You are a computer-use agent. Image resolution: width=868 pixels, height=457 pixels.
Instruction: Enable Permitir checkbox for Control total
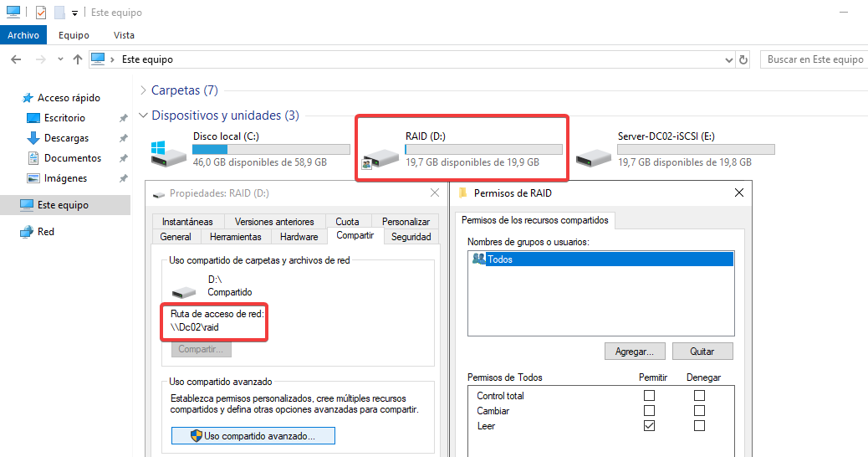(649, 396)
